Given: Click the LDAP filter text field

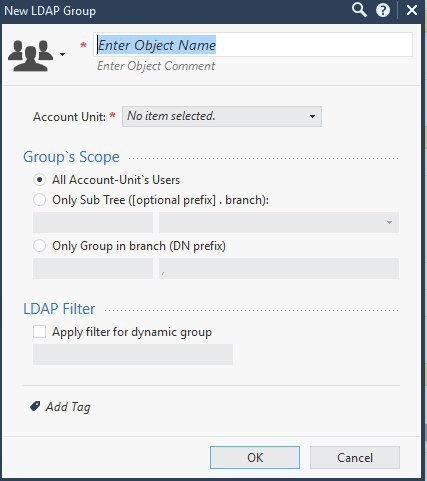Looking at the screenshot, I should coord(133,354).
